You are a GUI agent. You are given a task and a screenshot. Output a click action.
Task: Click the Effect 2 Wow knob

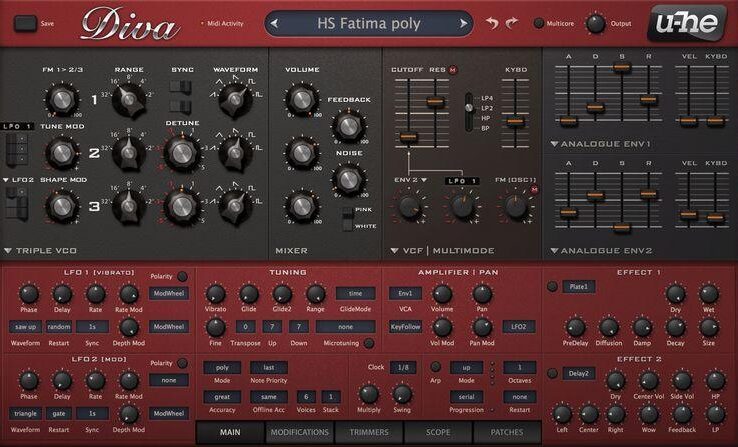pos(649,415)
